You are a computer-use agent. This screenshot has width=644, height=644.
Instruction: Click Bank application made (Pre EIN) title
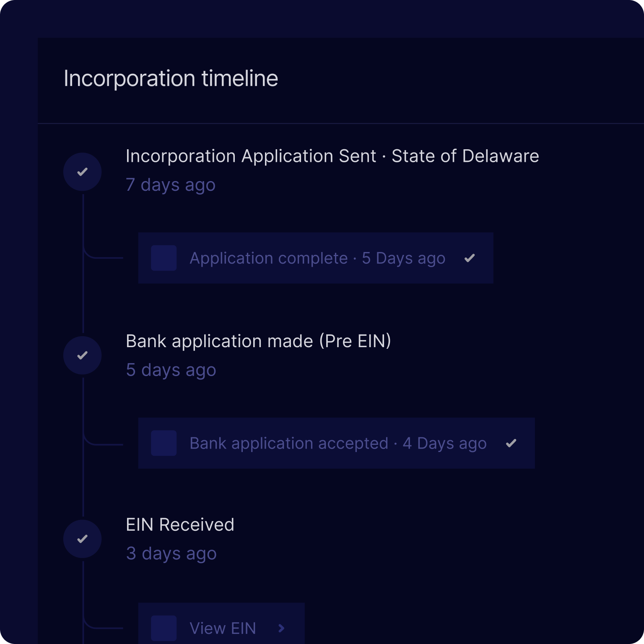click(258, 341)
